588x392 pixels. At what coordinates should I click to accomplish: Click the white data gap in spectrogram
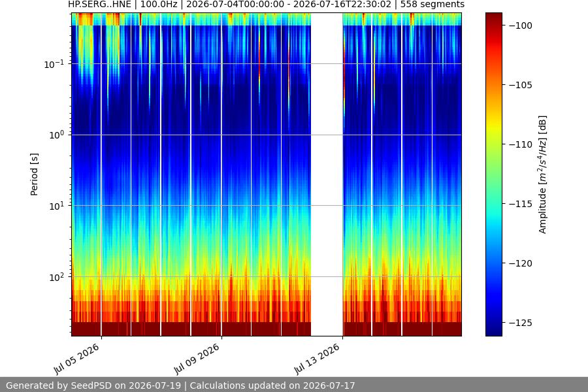click(x=327, y=174)
